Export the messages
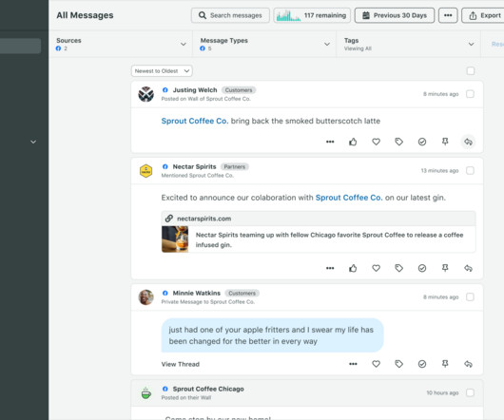 pos(484,15)
